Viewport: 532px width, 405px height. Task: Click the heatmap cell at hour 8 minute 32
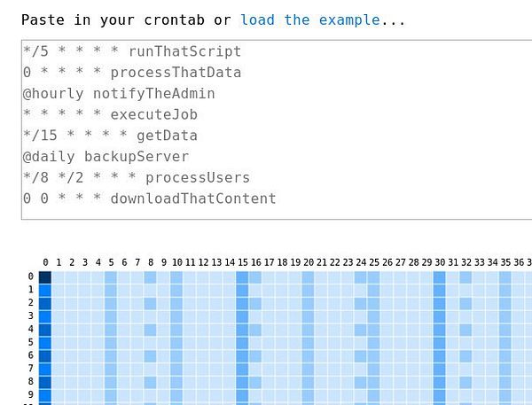pos(465,382)
